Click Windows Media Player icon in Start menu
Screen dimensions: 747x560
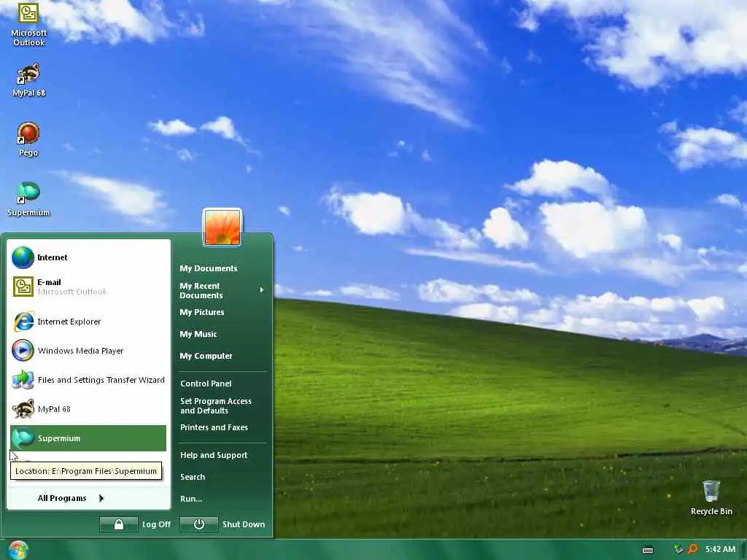pyautogui.click(x=23, y=351)
